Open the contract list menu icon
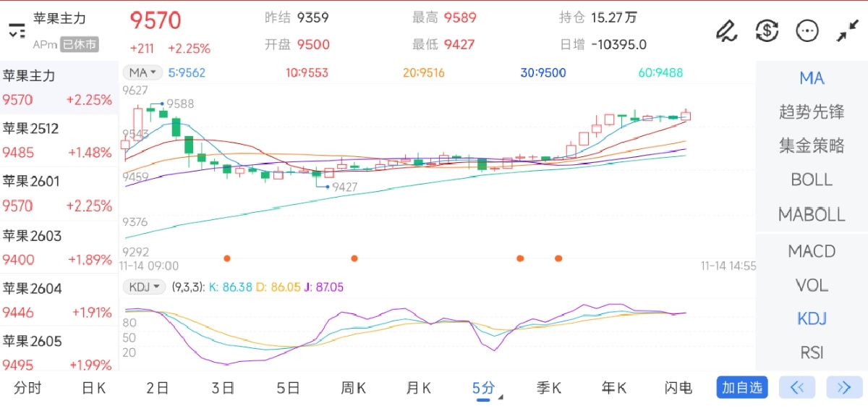Viewport: 868px width, 414px height. (x=17, y=31)
